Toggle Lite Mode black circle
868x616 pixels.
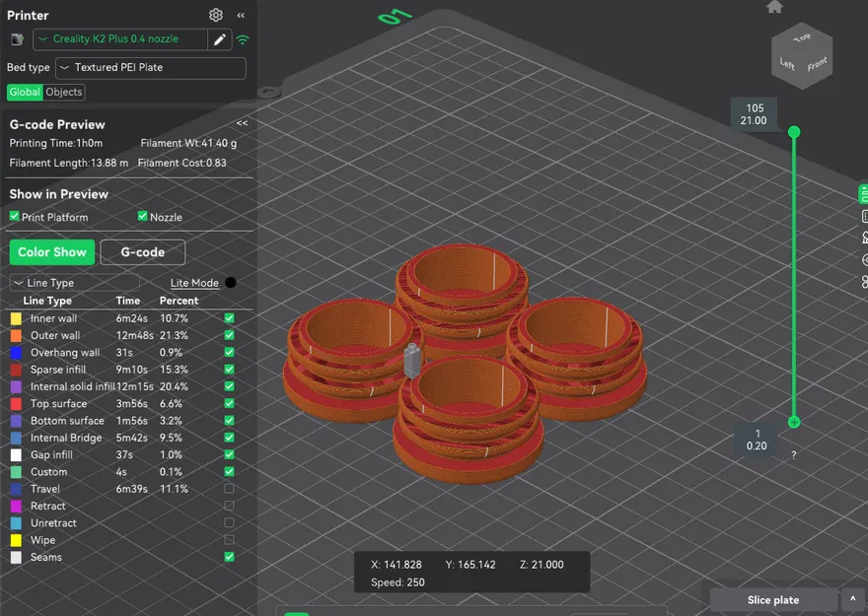tap(231, 283)
